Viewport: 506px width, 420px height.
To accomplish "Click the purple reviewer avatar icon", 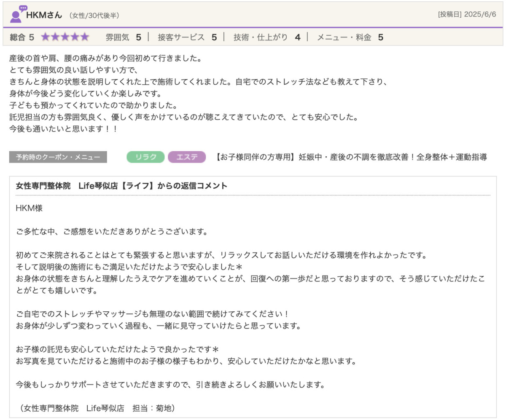I will pos(17,14).
